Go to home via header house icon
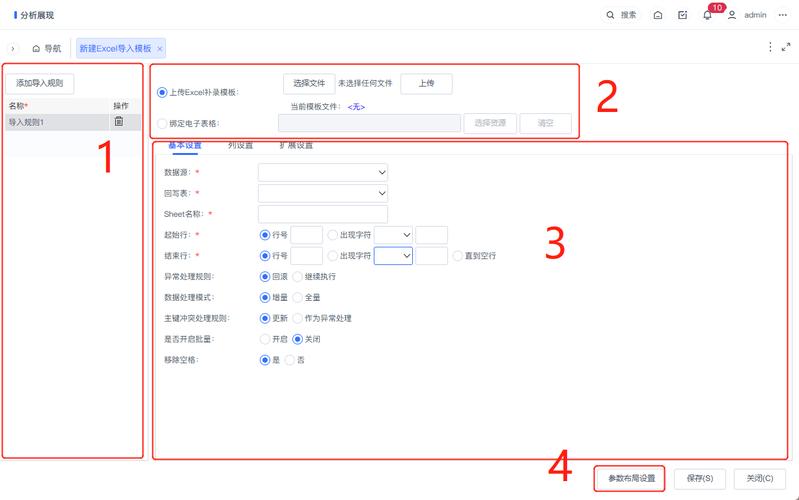 point(658,15)
